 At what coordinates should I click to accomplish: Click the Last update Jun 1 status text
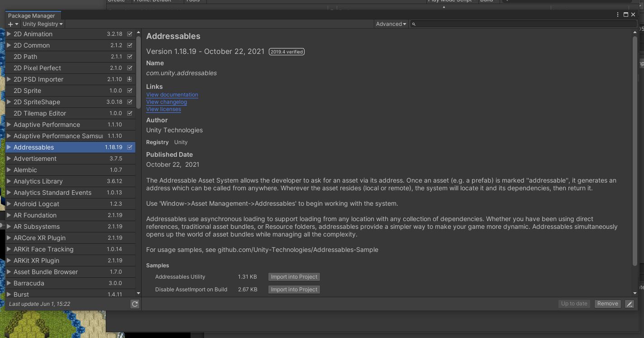[x=40, y=304]
